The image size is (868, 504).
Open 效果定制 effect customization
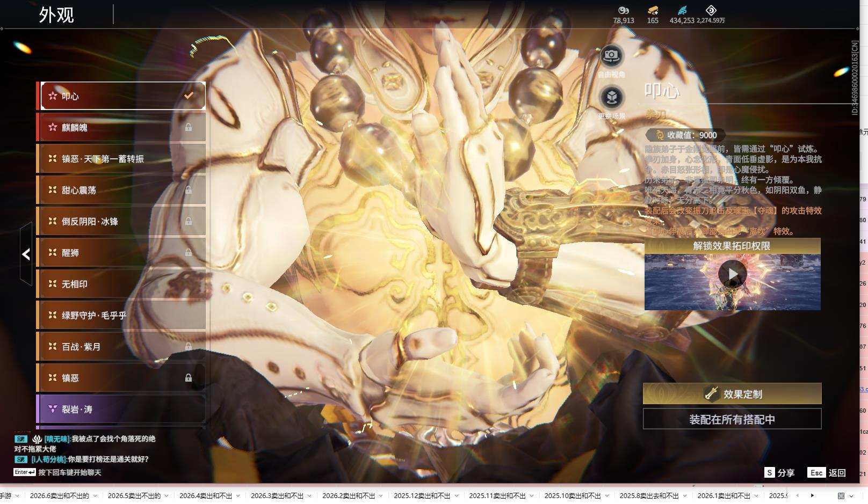click(x=732, y=393)
